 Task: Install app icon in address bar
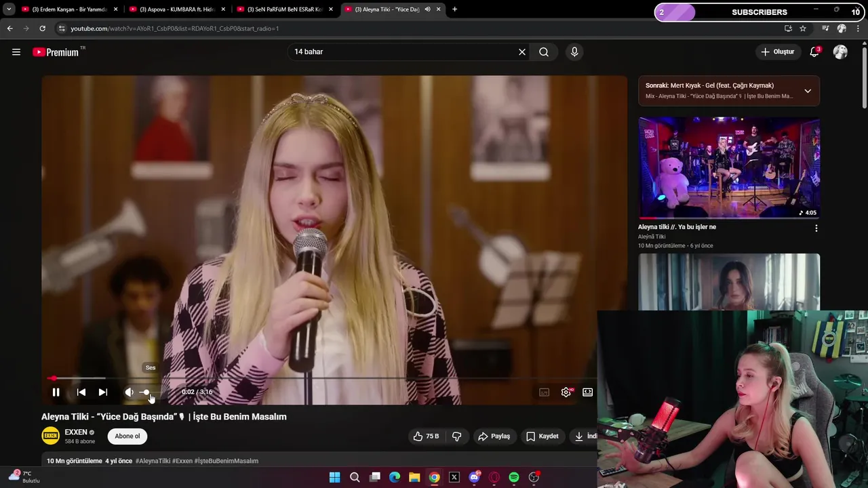[788, 28]
